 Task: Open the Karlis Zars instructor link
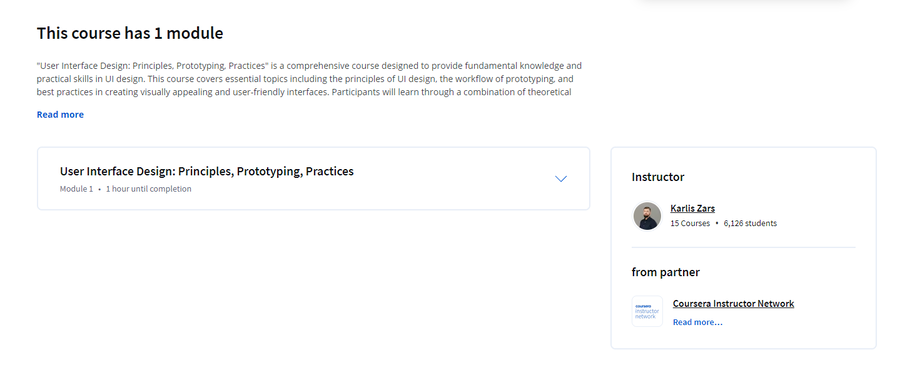pyautogui.click(x=692, y=208)
